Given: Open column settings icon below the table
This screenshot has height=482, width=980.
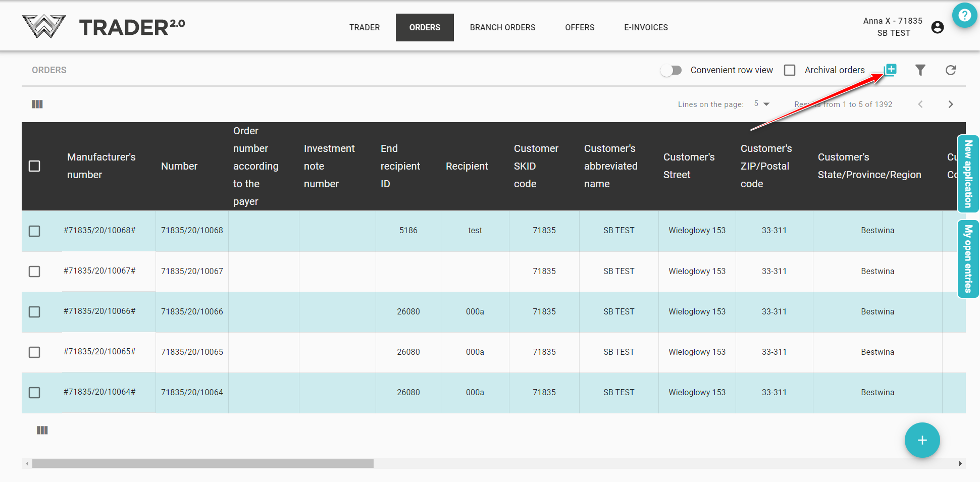Looking at the screenshot, I should [42, 430].
